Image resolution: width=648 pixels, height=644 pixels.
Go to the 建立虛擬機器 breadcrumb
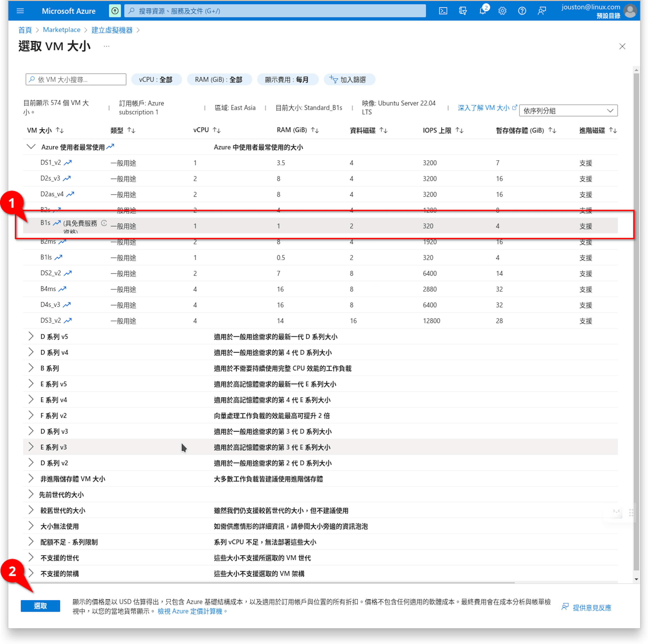112,30
